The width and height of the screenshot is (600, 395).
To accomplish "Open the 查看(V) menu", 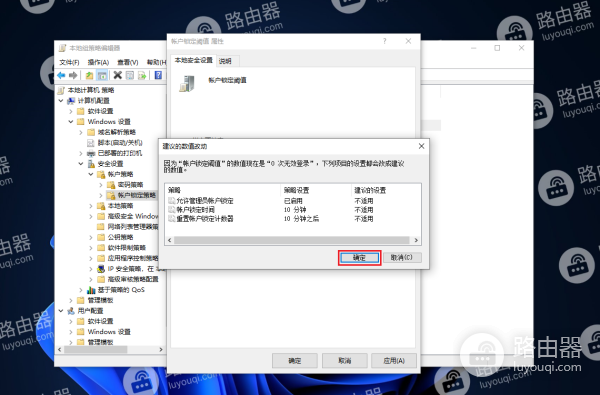I will [128, 62].
